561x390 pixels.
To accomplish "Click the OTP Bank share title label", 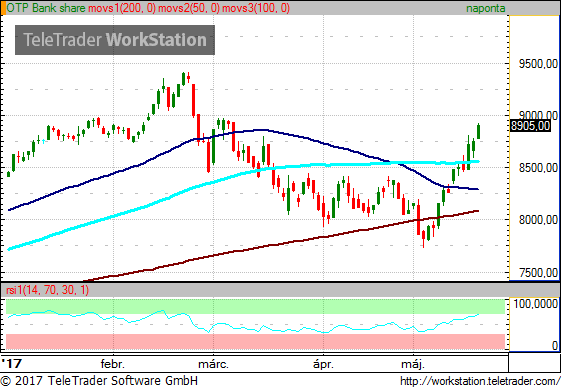I will click(46, 8).
